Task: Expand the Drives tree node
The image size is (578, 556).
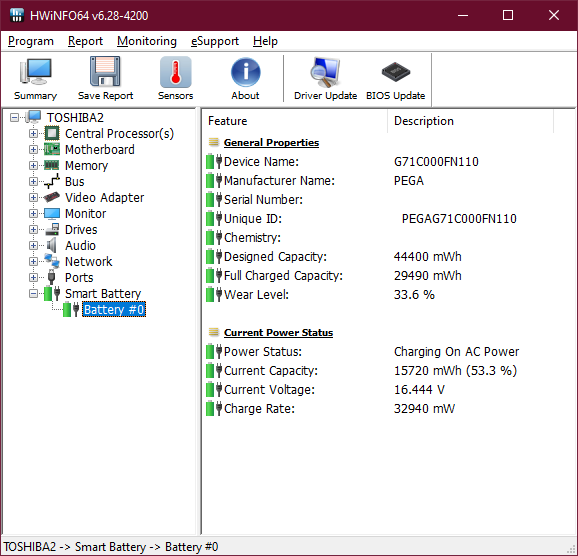Action: (x=33, y=229)
